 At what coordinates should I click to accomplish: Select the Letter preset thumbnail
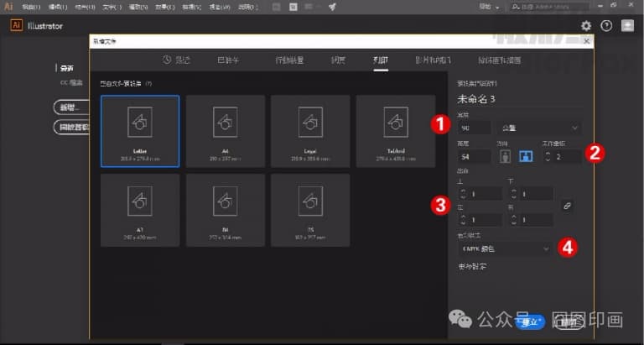(x=139, y=130)
